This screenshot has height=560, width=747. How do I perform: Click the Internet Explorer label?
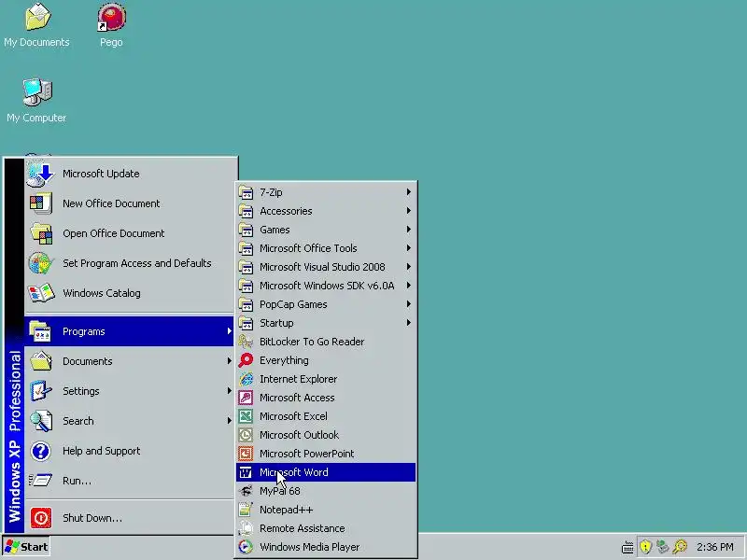coord(298,379)
